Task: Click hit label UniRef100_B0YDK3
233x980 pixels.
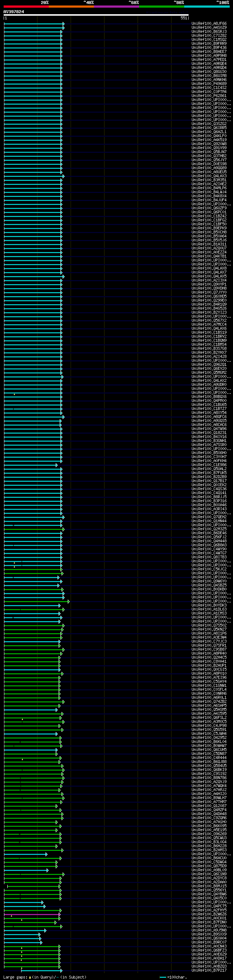Action: point(209,605)
